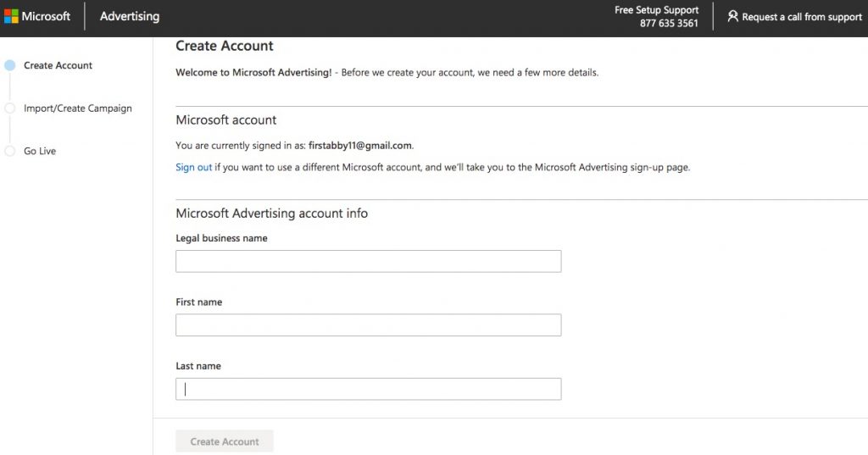Select the Go Live step
Image resolution: width=868 pixels, height=455 pixels.
[x=40, y=151]
